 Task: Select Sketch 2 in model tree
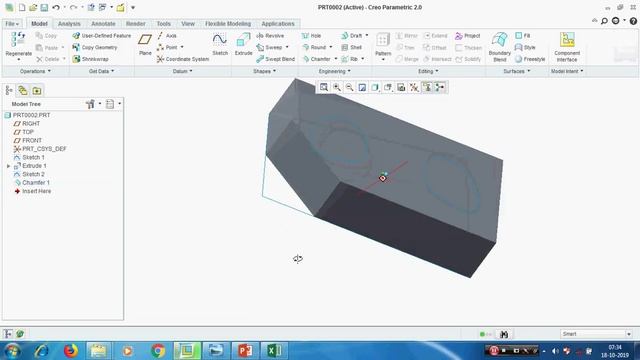click(33, 174)
